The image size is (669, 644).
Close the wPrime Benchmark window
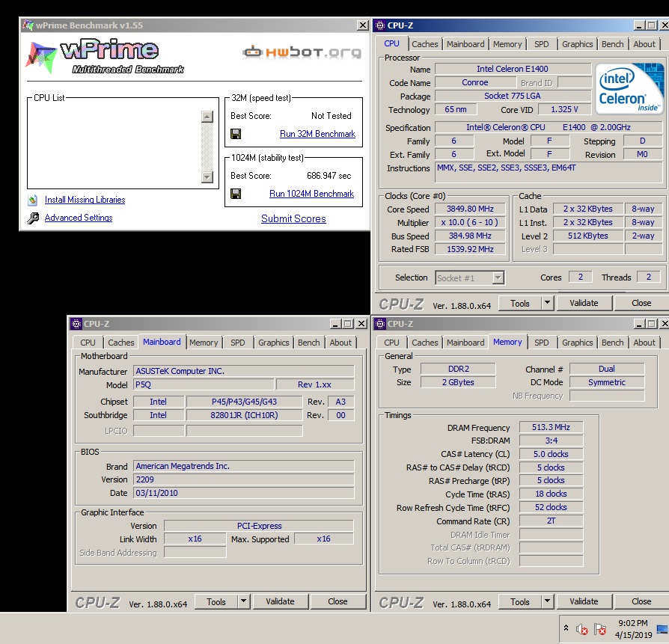point(362,25)
